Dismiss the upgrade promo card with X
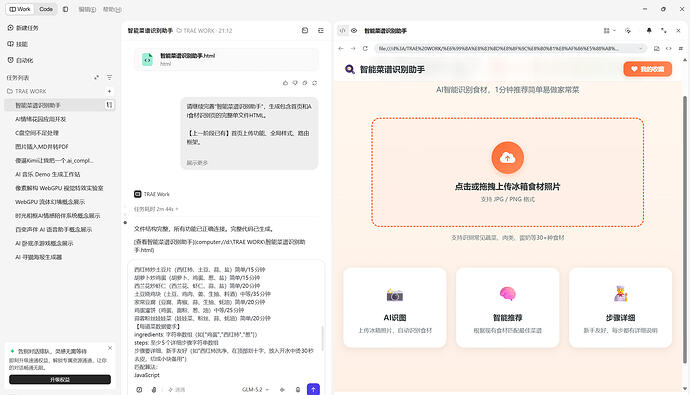The height and width of the screenshot is (395, 690). tap(110, 348)
